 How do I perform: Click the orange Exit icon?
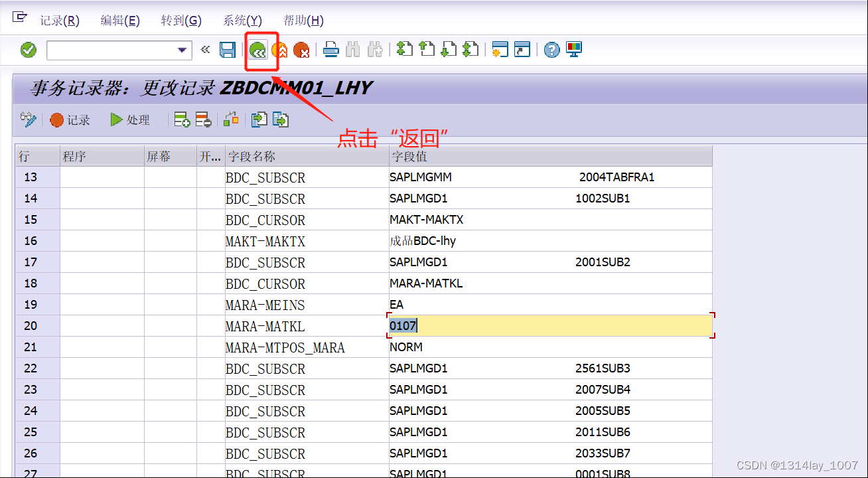279,50
